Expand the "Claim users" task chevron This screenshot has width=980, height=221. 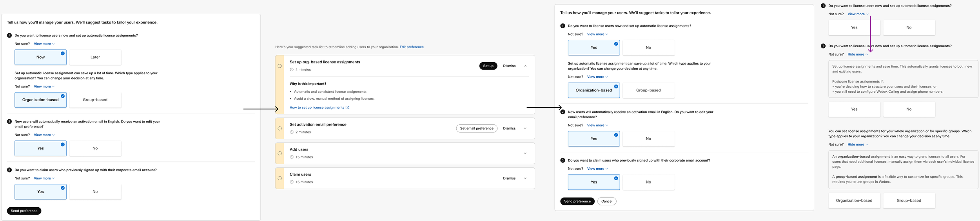coord(525,178)
